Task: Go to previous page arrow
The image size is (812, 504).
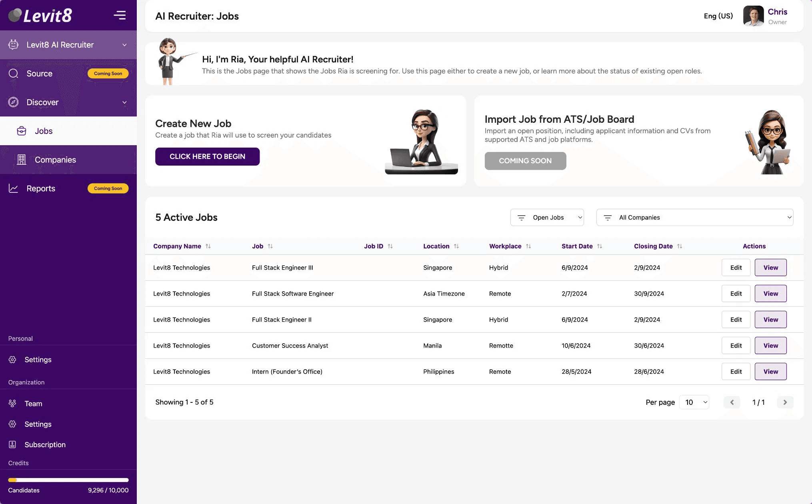Action: 732,402
